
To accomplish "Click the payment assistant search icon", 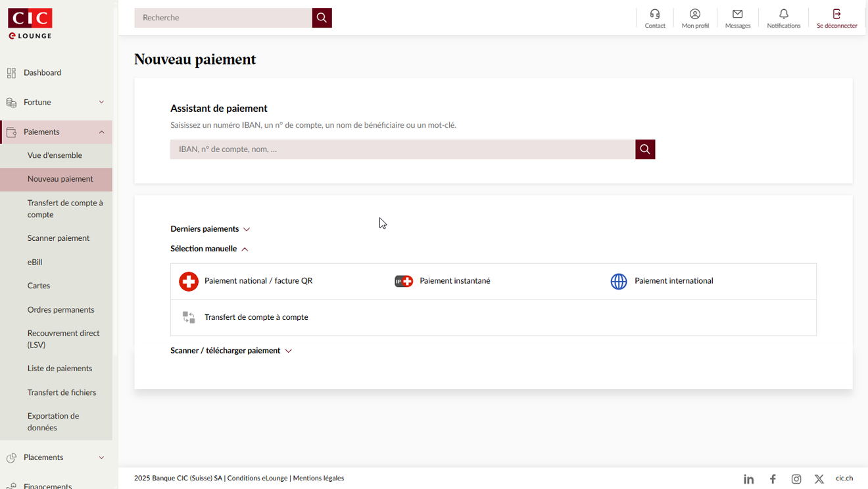I will [644, 149].
